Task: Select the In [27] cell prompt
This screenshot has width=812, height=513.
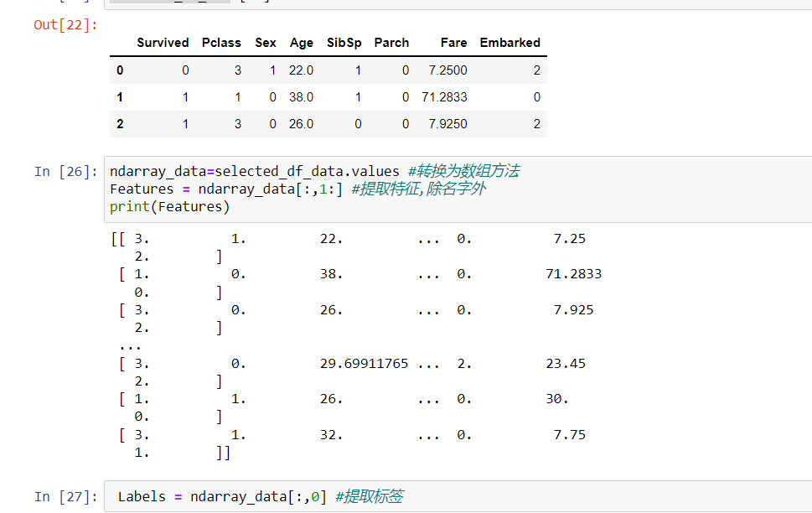Action: (65, 496)
